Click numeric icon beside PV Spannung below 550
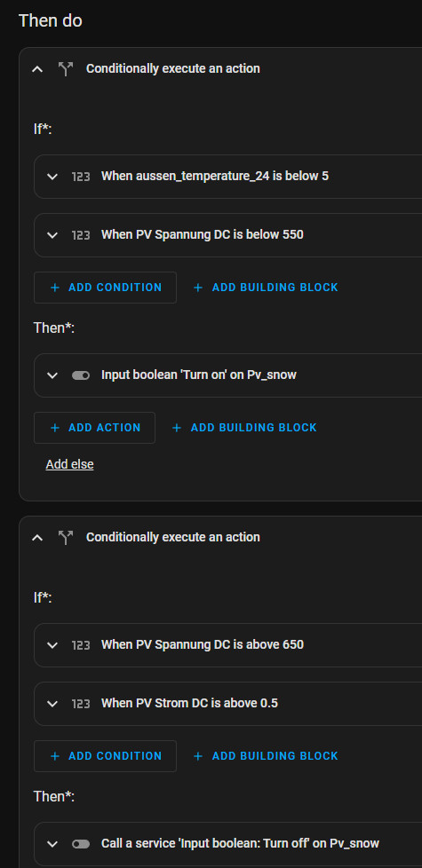Viewport: 422px width, 868px height. 81,235
